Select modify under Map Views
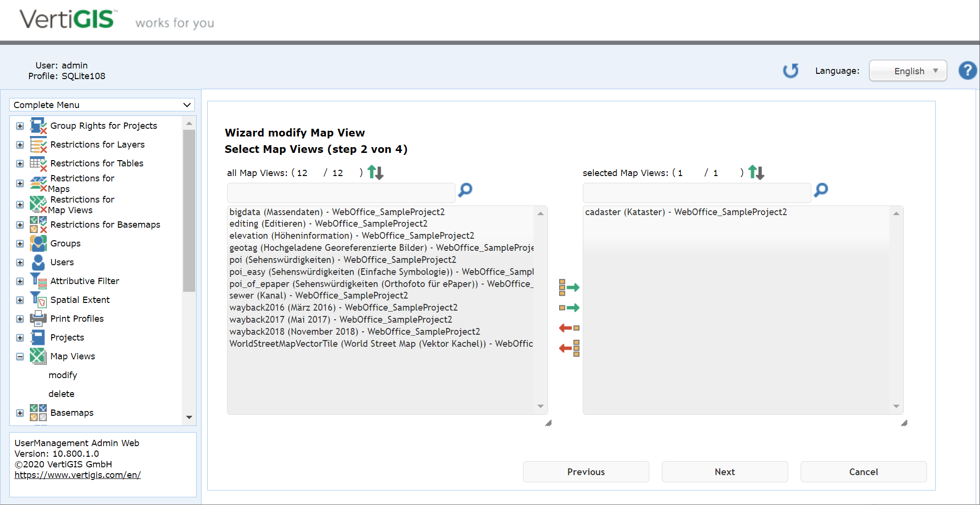980x505 pixels. click(63, 375)
